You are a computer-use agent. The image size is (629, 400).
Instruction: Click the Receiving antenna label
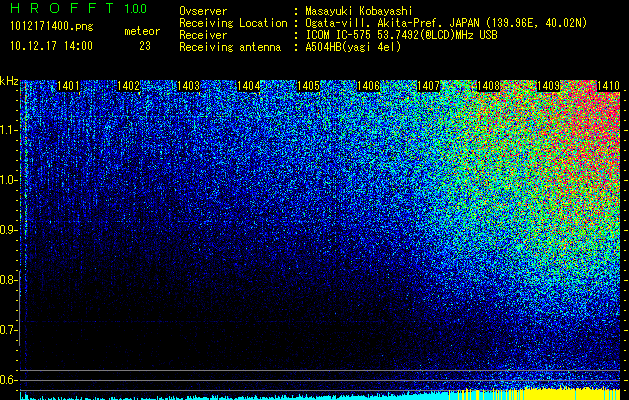click(x=230, y=47)
